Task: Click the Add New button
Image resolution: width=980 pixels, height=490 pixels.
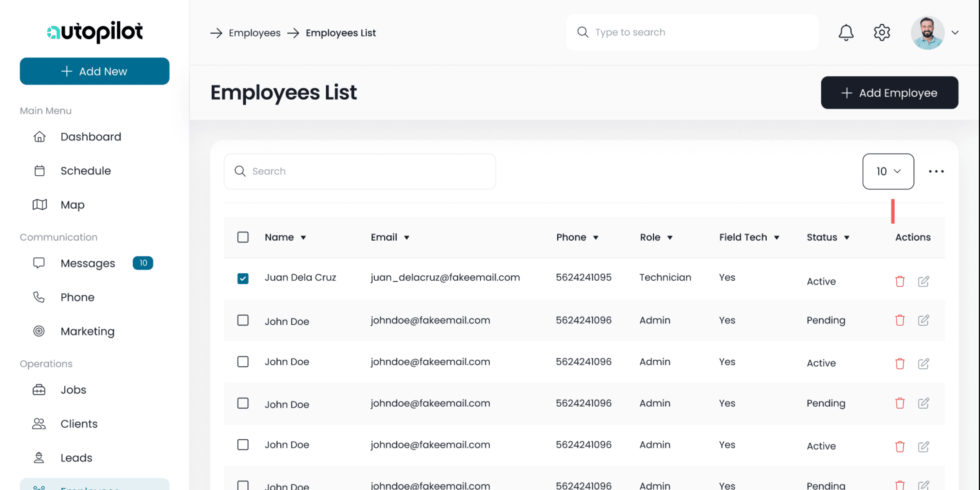Action: pos(94,71)
